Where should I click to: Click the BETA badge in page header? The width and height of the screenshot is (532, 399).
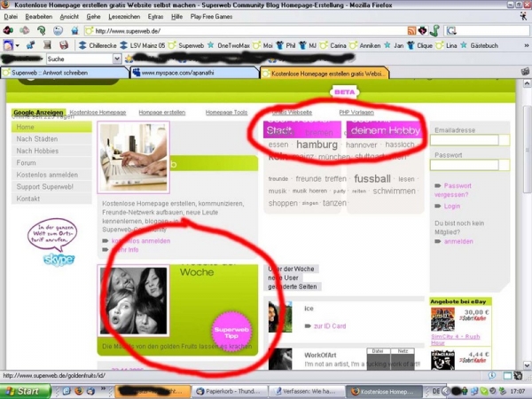pos(344,92)
